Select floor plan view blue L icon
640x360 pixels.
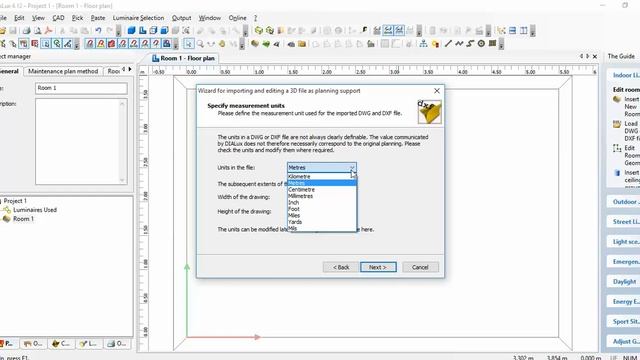(142, 31)
